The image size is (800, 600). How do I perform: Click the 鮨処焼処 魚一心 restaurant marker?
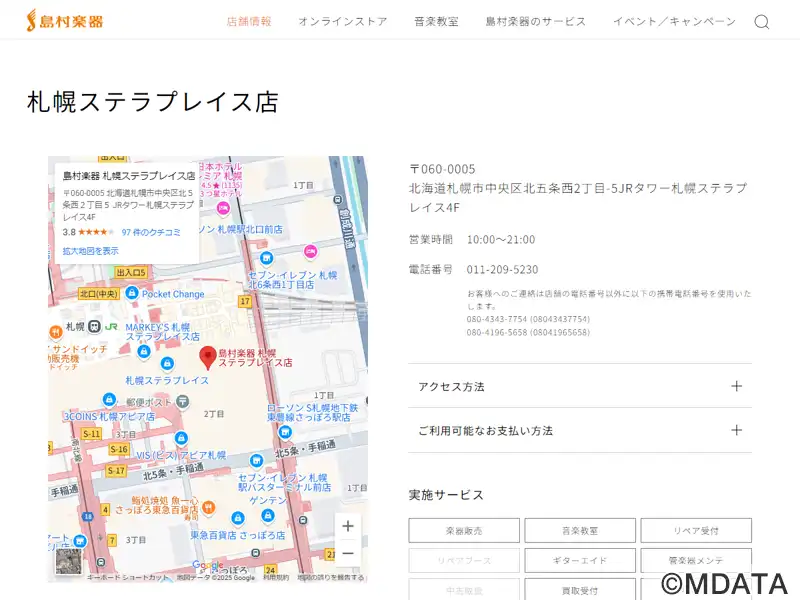point(208,507)
